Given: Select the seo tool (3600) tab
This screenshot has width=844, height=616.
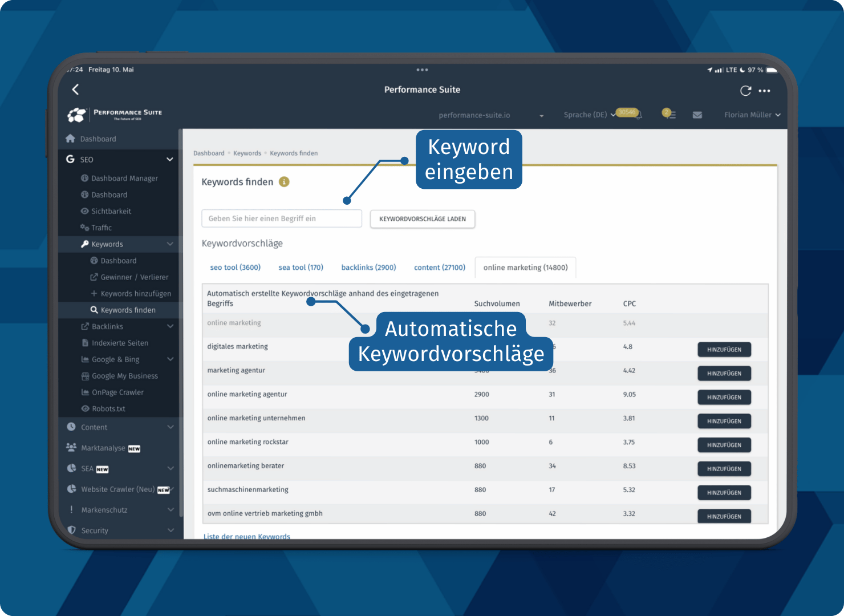Looking at the screenshot, I should click(235, 268).
